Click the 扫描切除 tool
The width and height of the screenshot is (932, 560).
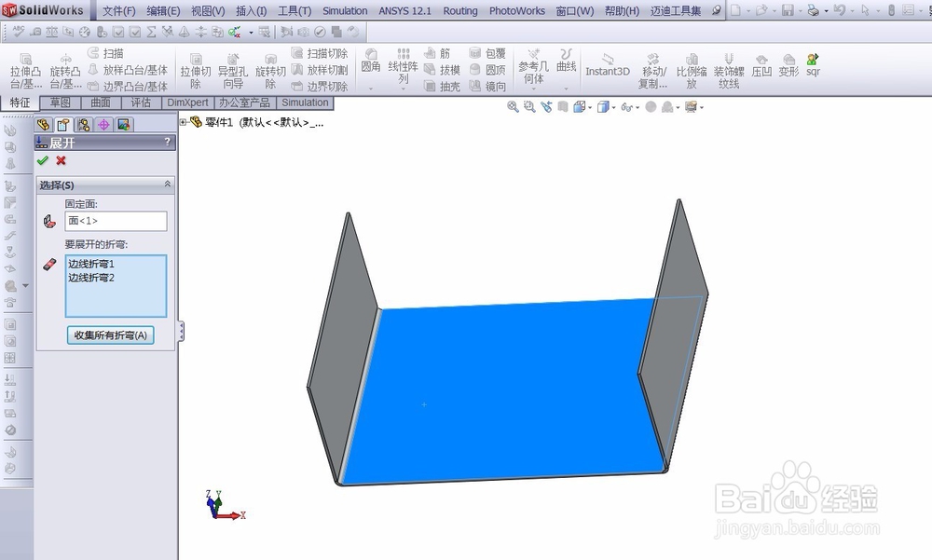tap(320, 53)
